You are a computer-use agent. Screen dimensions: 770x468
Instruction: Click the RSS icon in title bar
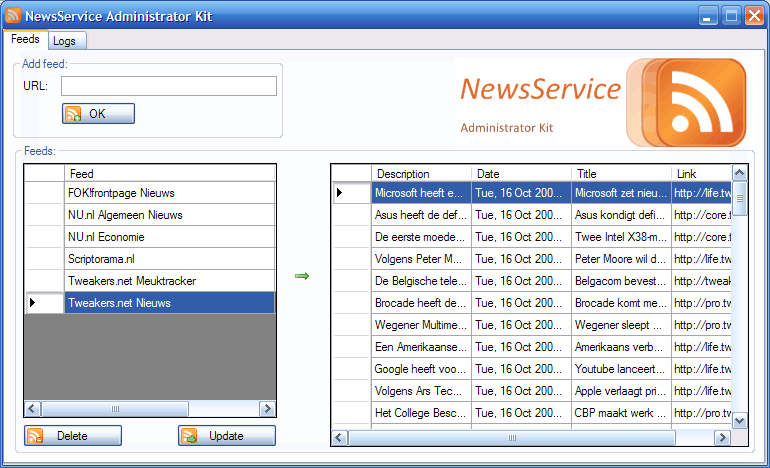(13, 16)
